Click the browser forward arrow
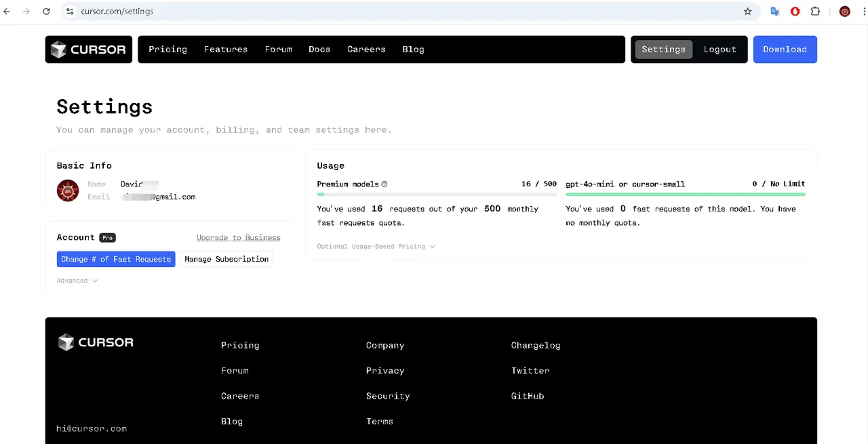868x444 pixels. [26, 12]
